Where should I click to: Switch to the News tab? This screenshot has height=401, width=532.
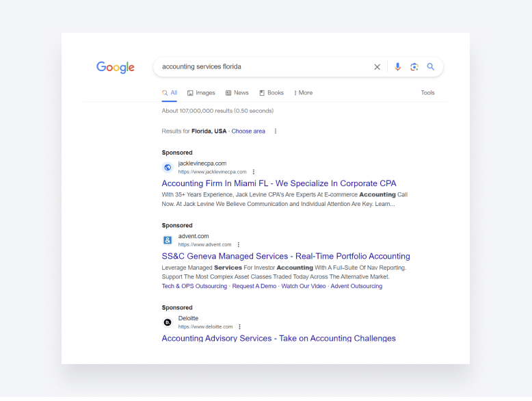pos(237,93)
